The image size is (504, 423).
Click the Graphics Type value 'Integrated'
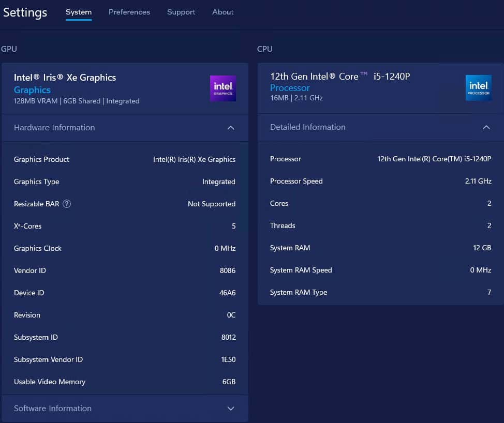pyautogui.click(x=218, y=182)
